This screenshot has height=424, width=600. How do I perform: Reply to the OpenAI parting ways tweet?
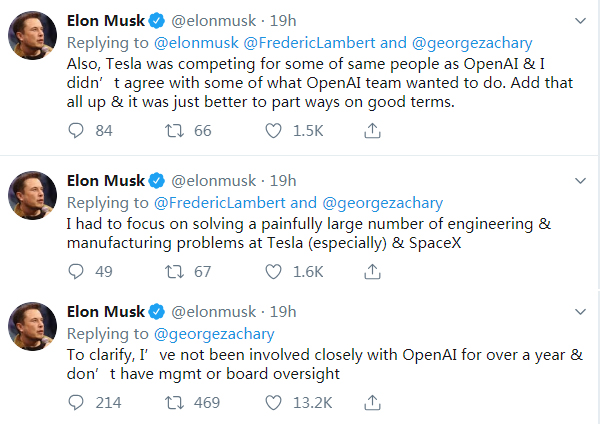point(76,131)
